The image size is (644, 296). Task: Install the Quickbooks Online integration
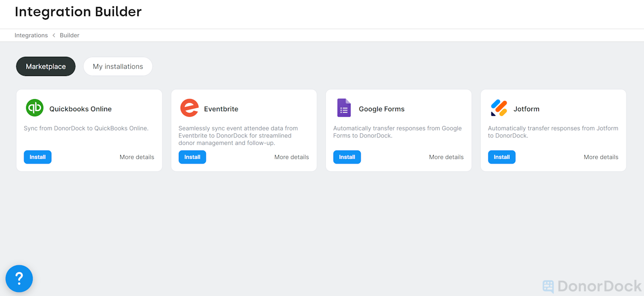click(37, 157)
